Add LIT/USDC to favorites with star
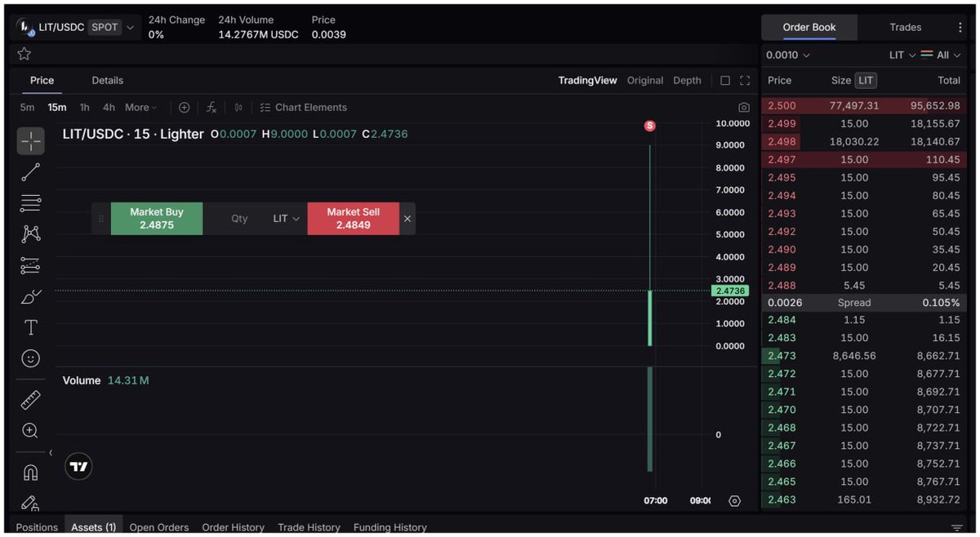This screenshot has width=980, height=537. pos(24,54)
